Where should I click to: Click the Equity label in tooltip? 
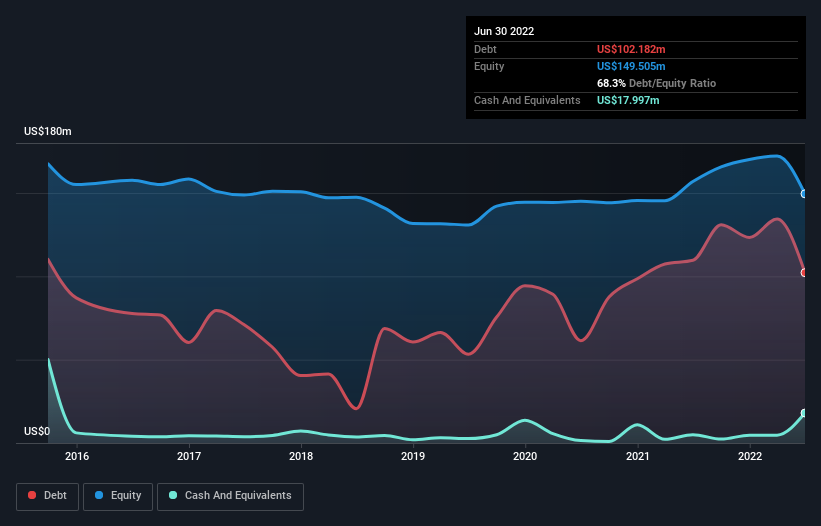pos(489,66)
